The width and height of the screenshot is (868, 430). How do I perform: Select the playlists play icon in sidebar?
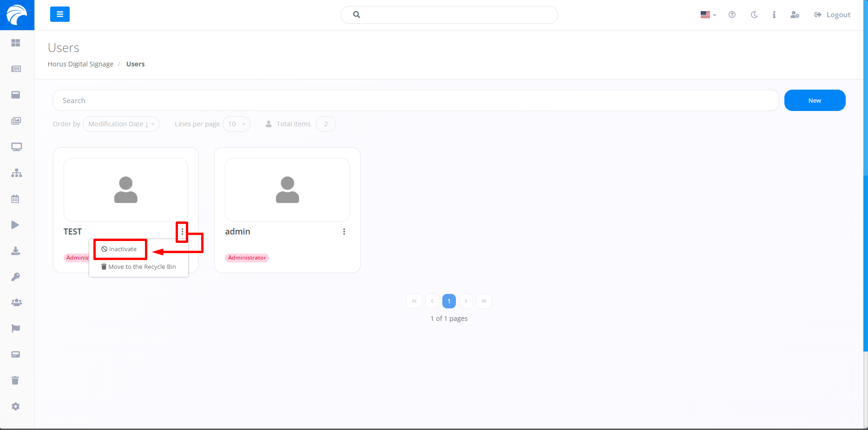[15, 225]
